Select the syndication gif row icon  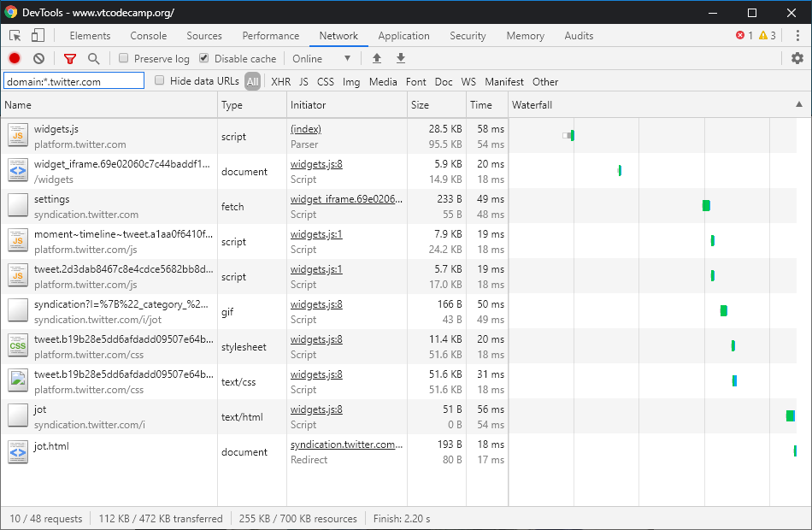coord(18,311)
